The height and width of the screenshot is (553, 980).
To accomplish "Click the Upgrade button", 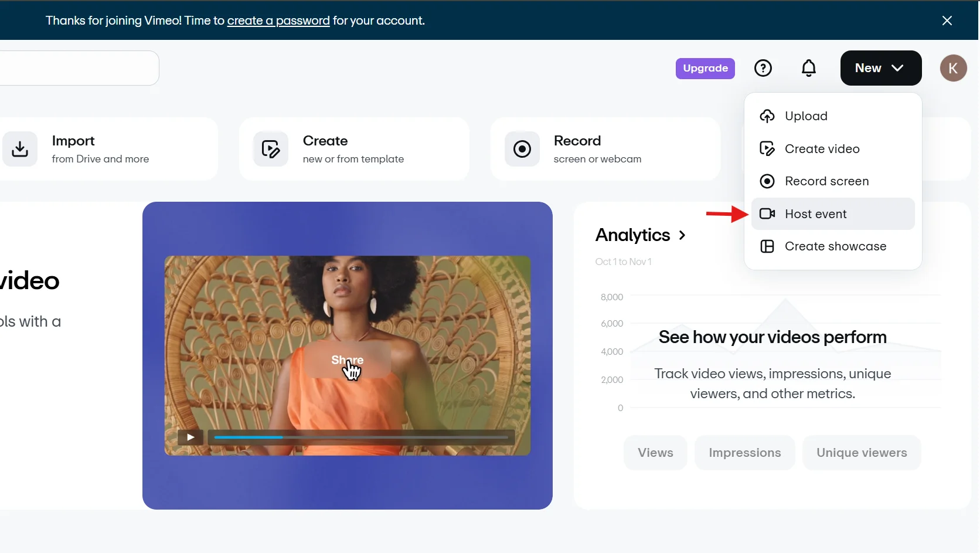I will point(705,68).
